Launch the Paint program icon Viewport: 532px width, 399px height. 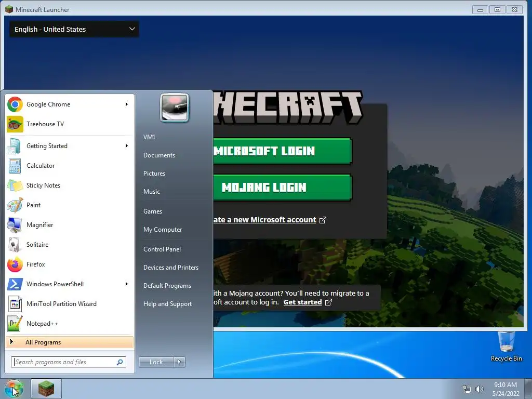click(15, 205)
